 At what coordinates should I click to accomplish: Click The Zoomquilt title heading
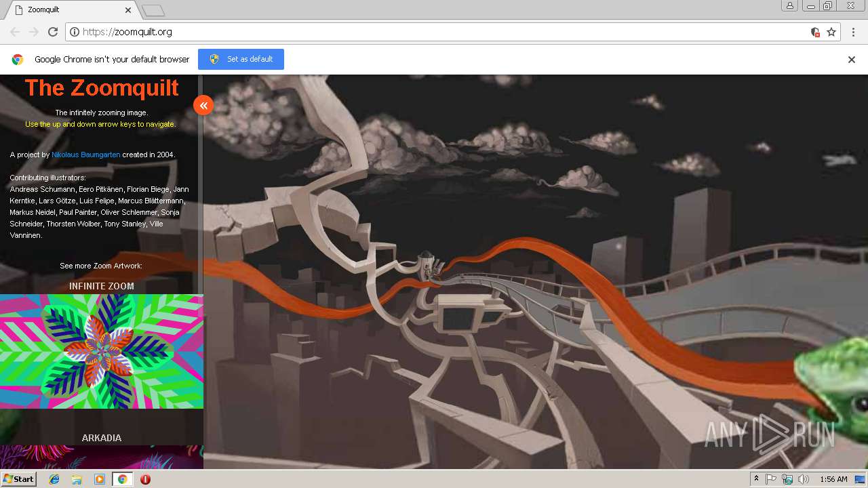click(x=102, y=87)
